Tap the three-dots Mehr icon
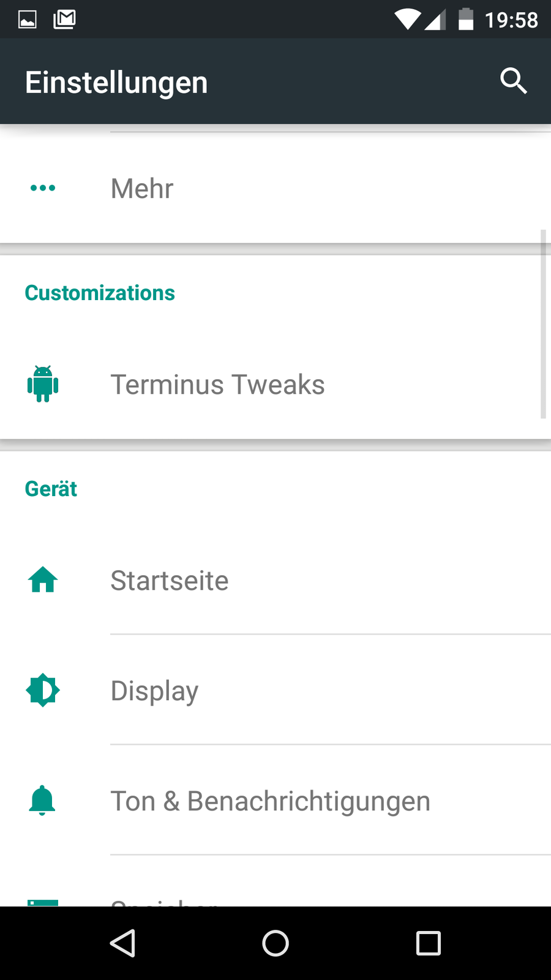 click(x=43, y=188)
